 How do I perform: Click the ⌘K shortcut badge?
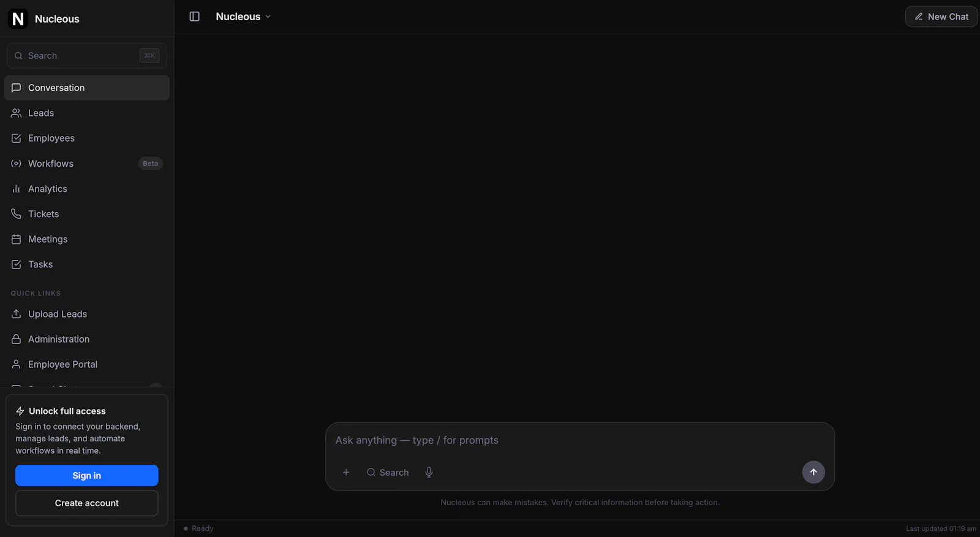[149, 56]
